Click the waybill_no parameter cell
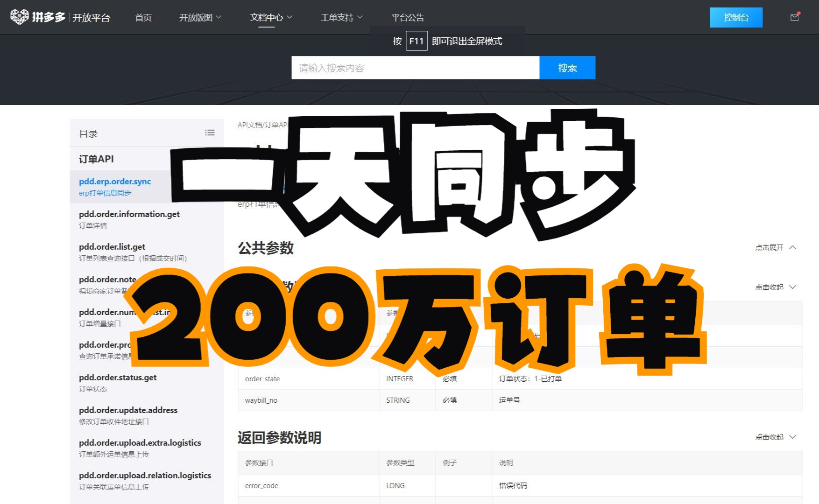819x504 pixels. click(309, 400)
